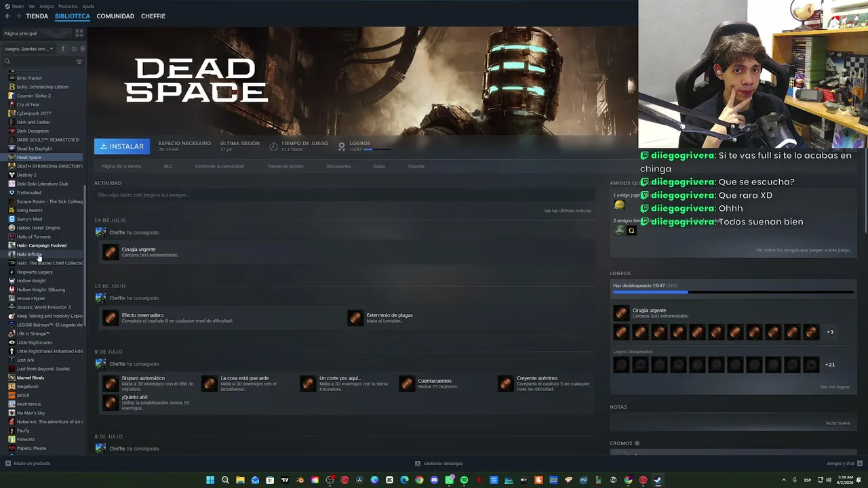
Task: Open the '¡Quieto ahí!' achievement icon
Action: coord(111,403)
